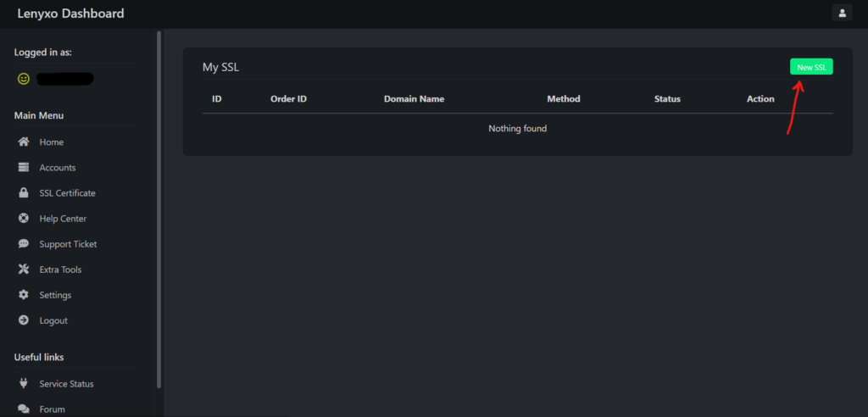Click the Method column header
The width and height of the screenshot is (868, 417).
(x=564, y=98)
